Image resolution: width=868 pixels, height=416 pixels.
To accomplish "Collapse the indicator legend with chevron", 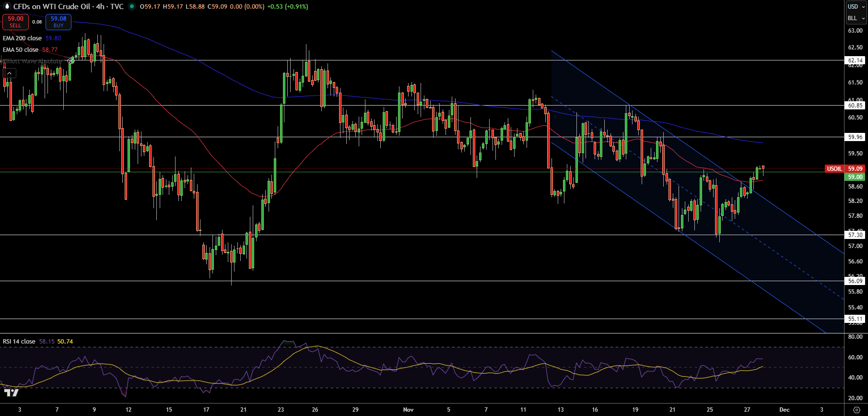I will pos(10,73).
